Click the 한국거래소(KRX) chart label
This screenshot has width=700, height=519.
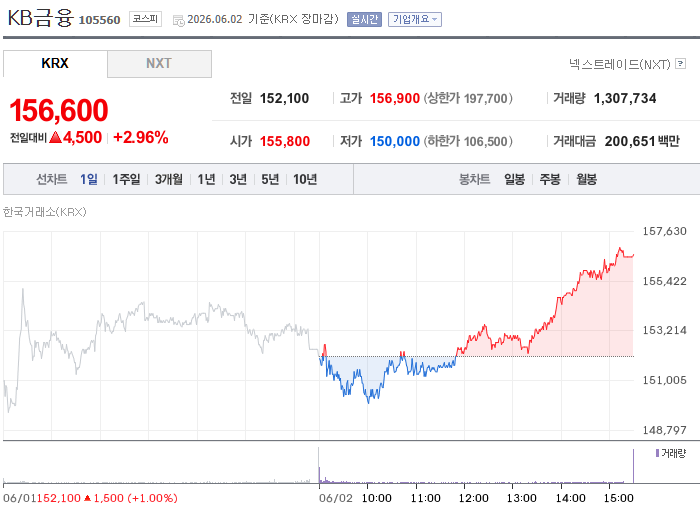tap(45, 212)
